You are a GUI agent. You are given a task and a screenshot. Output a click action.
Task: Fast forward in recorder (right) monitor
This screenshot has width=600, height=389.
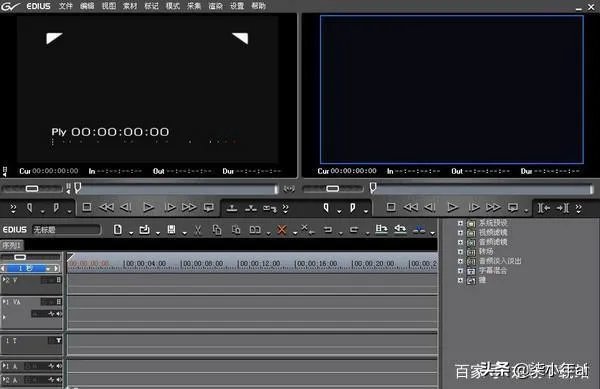tap(493, 207)
